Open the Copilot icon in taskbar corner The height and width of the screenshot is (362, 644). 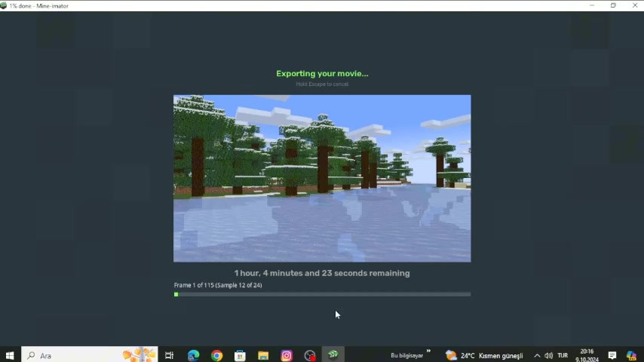coord(631,355)
